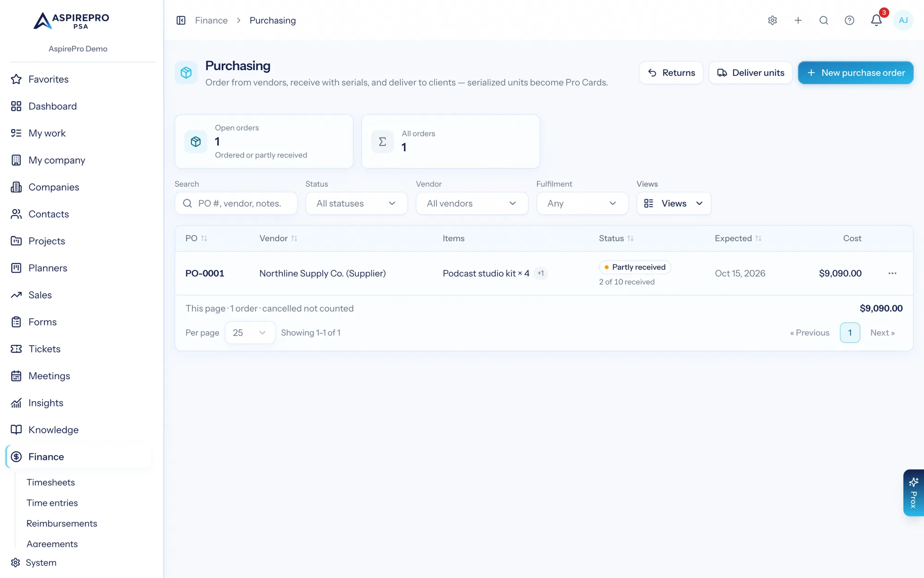Open row actions menu for PO-0001
924x578 pixels.
tap(892, 273)
